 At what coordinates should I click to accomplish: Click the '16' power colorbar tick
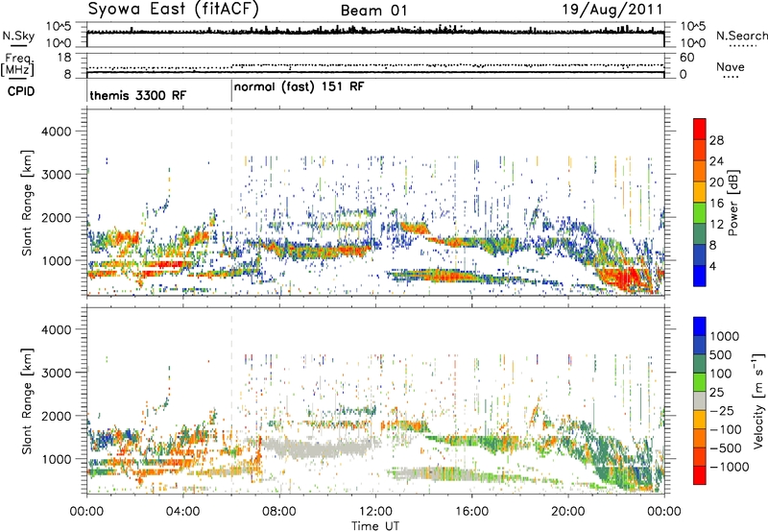[x=716, y=204]
